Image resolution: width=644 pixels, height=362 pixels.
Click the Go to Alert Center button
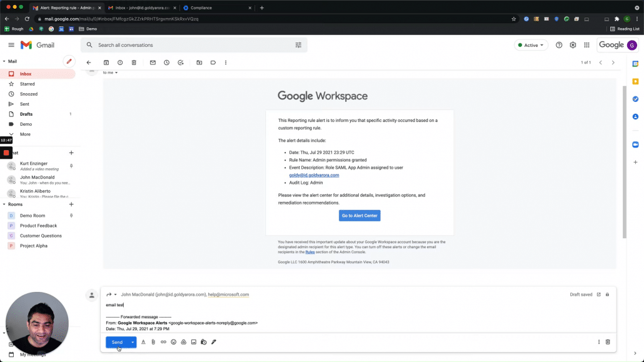click(x=360, y=216)
